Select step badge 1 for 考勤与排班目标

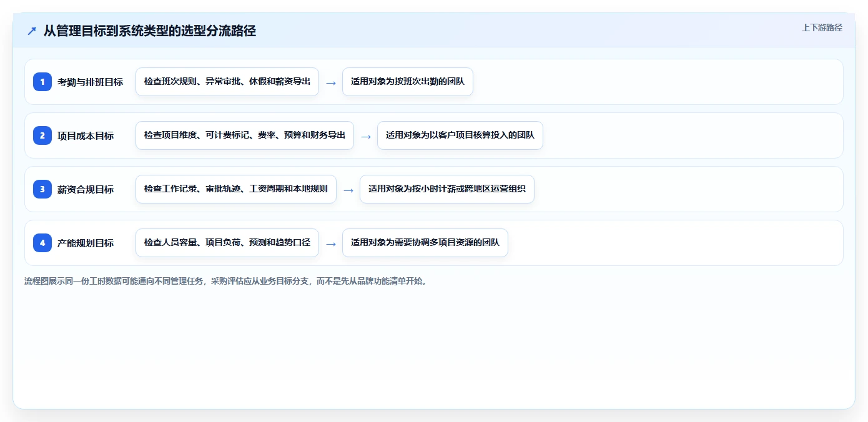tap(42, 82)
